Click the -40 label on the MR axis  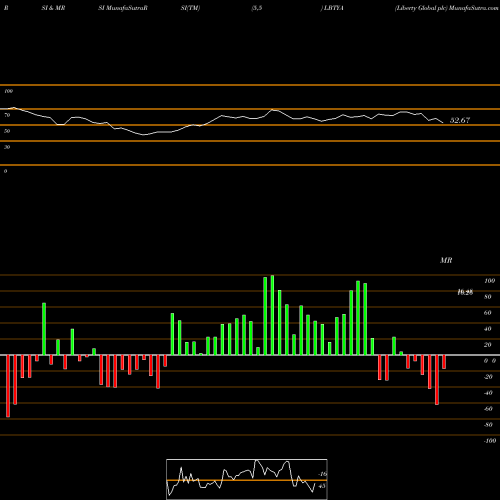tap(488, 393)
